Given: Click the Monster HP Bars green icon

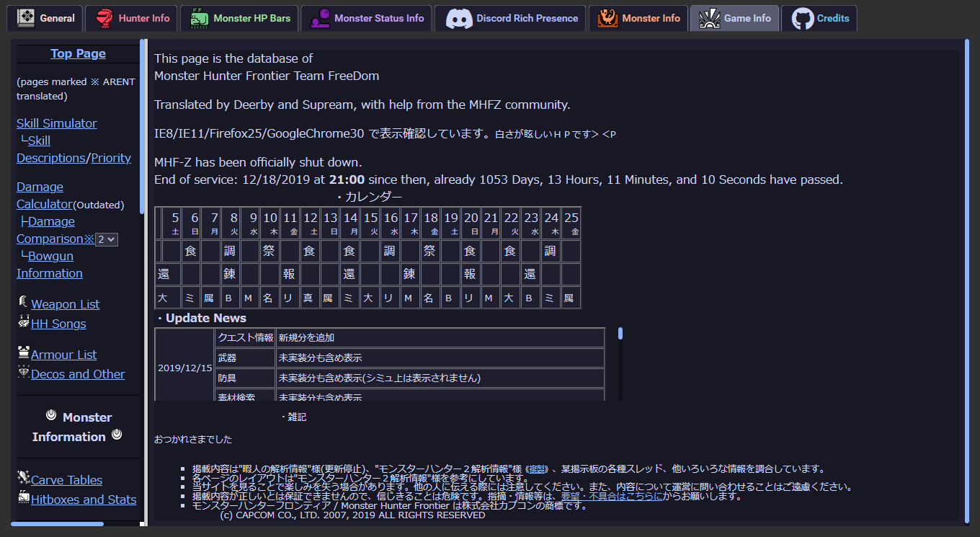Looking at the screenshot, I should coord(200,18).
